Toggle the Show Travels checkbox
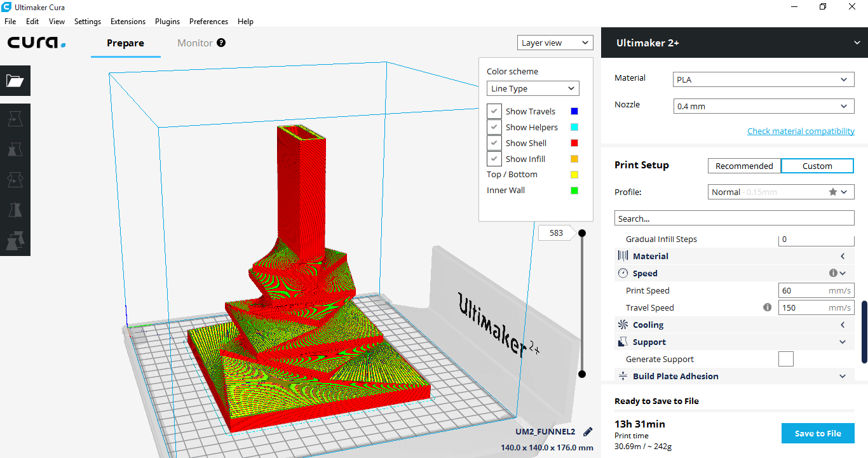This screenshot has width=868, height=458. pos(494,111)
